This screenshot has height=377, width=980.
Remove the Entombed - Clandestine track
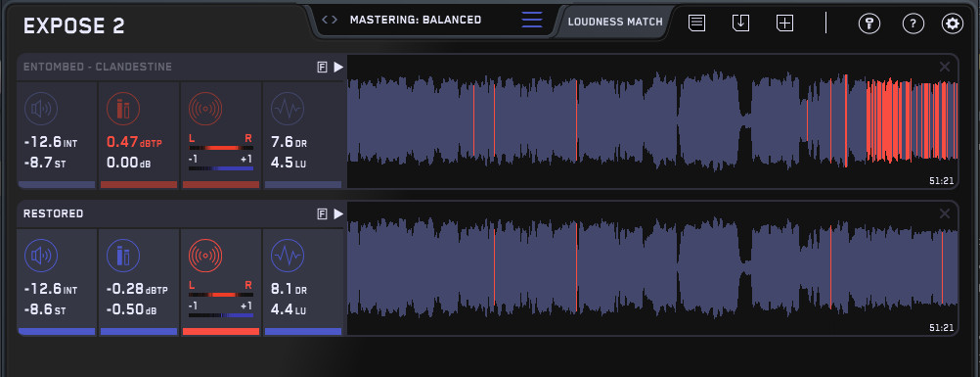pyautogui.click(x=945, y=67)
